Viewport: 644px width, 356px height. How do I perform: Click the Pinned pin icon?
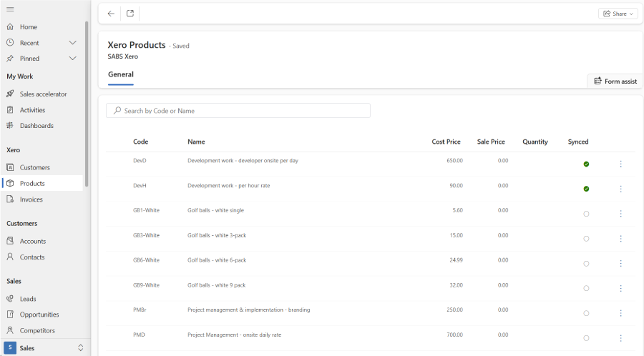(10, 58)
